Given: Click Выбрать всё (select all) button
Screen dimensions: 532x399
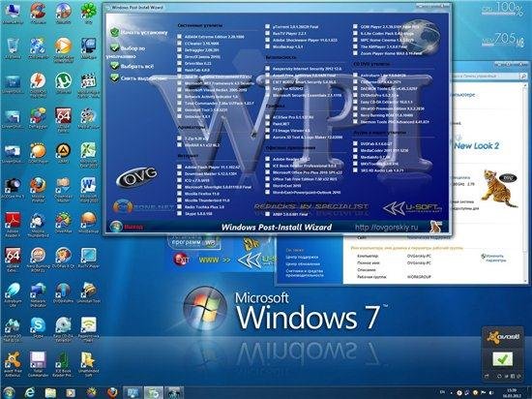Looking at the screenshot, I should (x=133, y=66).
